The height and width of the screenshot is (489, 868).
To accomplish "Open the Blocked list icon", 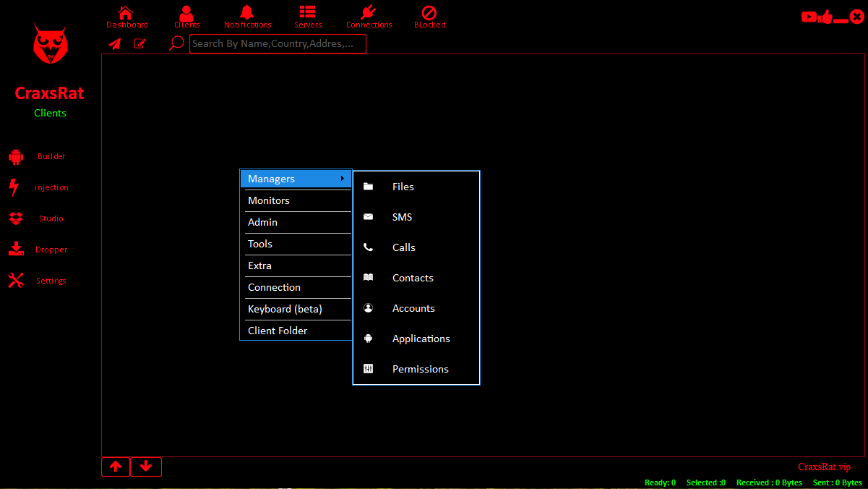I will tap(429, 13).
